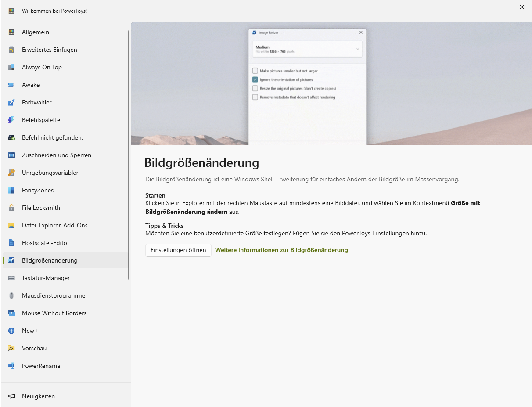Open Befehl nicht gefunden page
The height and width of the screenshot is (407, 532).
(x=65, y=137)
